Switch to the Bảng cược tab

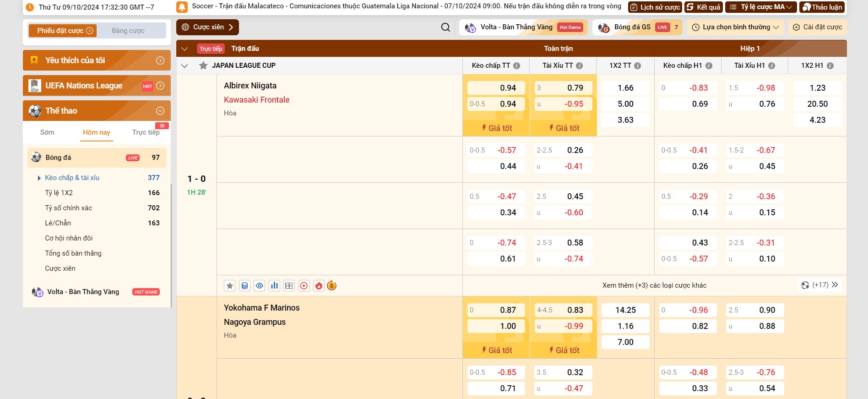tap(128, 31)
